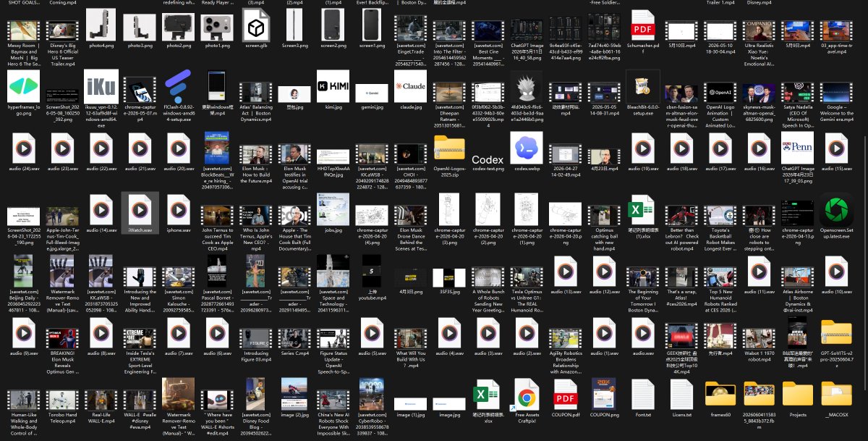Click the iphone.wav audio file

179,210
